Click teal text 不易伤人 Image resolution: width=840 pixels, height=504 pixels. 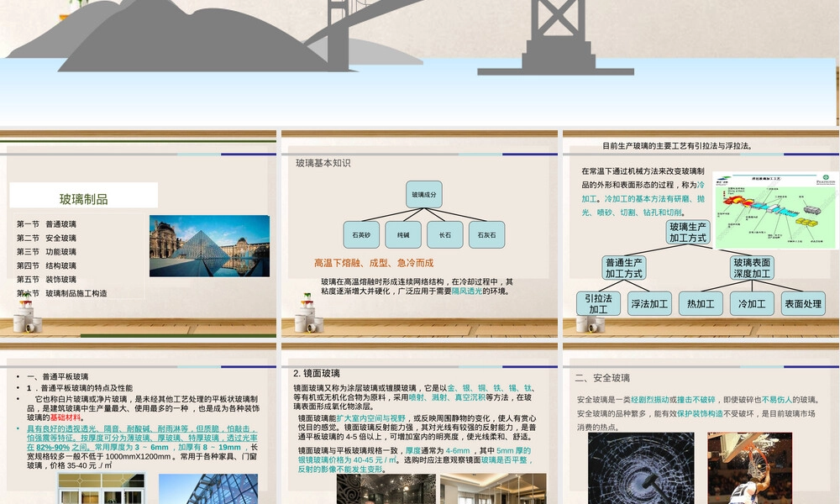[777, 400]
